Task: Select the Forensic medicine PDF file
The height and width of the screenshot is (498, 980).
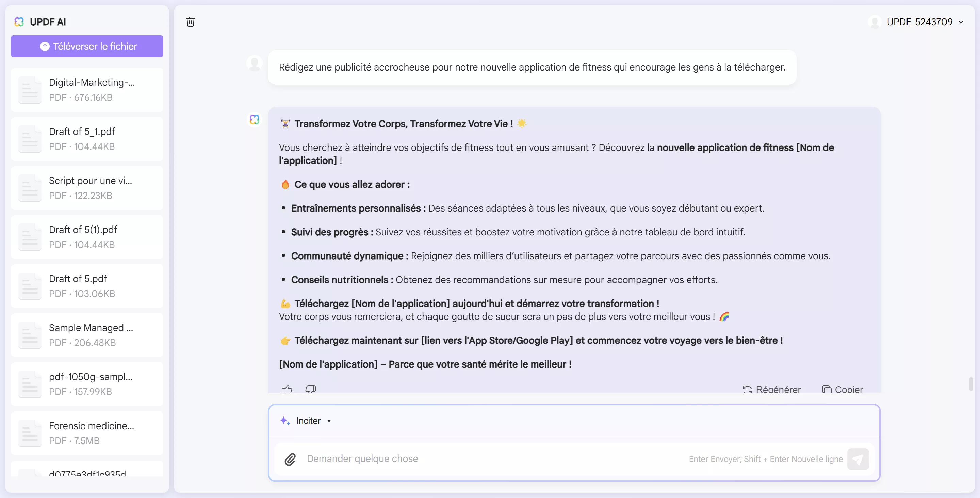Action: click(x=87, y=433)
